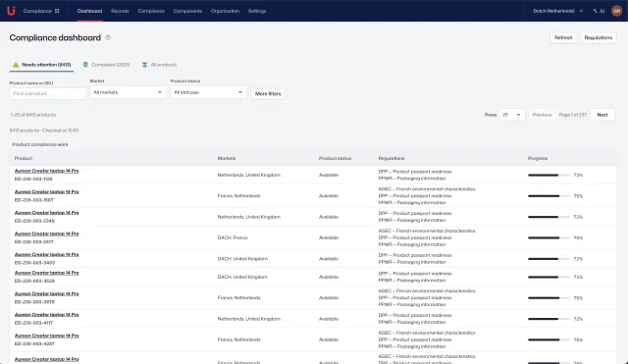This screenshot has width=628, height=364.
Task: Open the Compliance nav item
Action: pyautogui.click(x=151, y=11)
